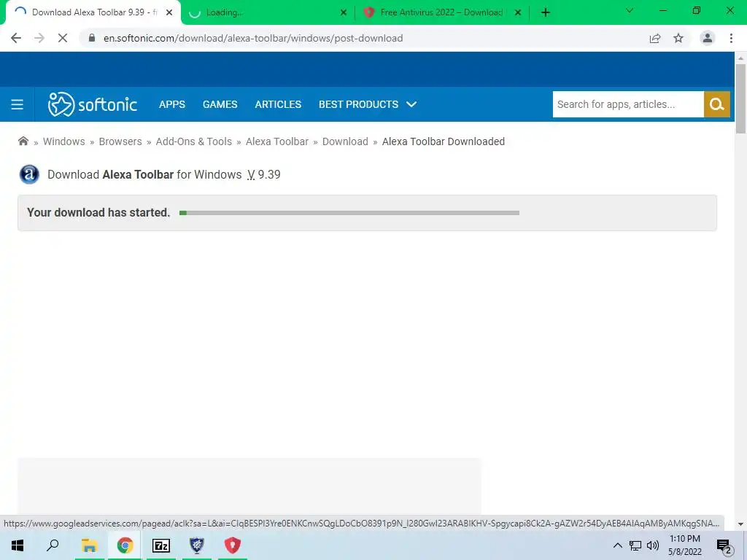The height and width of the screenshot is (560, 747).
Task: Close the Loading tab
Action: [344, 13]
